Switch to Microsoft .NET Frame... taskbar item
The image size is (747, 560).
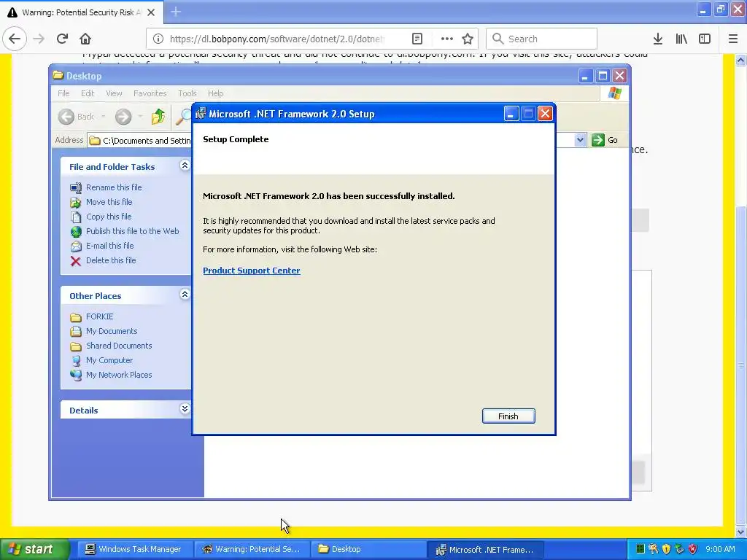[484, 549]
